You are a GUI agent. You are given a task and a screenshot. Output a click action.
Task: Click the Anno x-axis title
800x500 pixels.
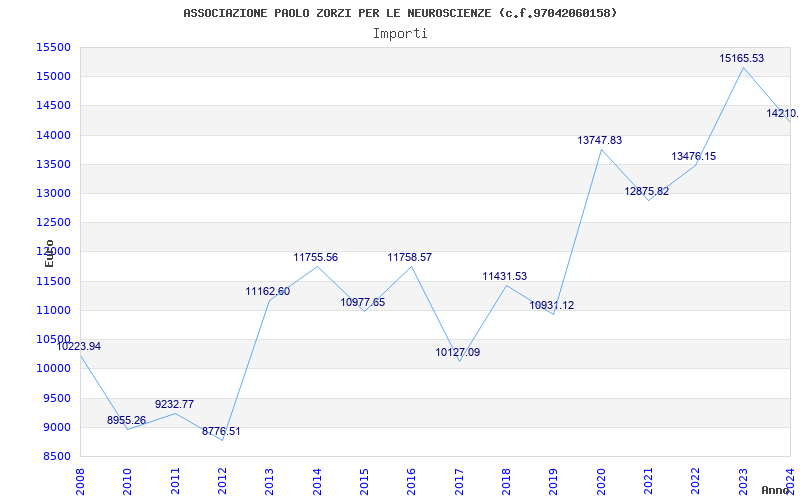click(776, 490)
